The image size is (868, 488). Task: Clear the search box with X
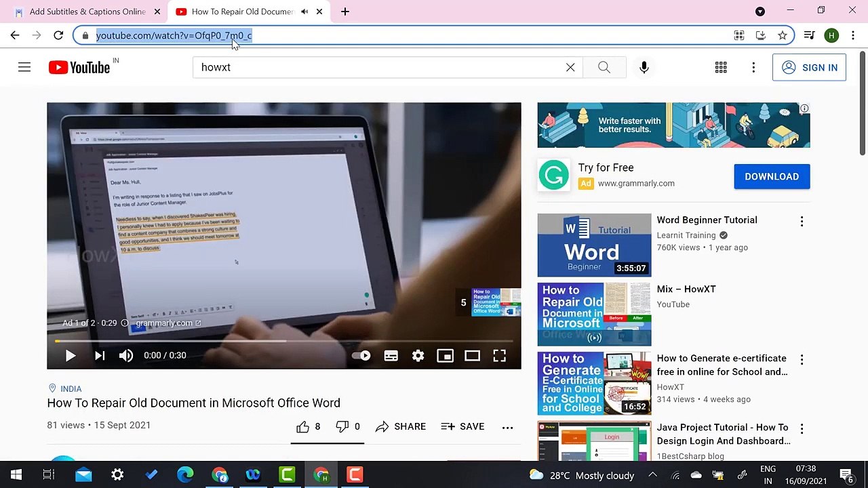(x=570, y=67)
